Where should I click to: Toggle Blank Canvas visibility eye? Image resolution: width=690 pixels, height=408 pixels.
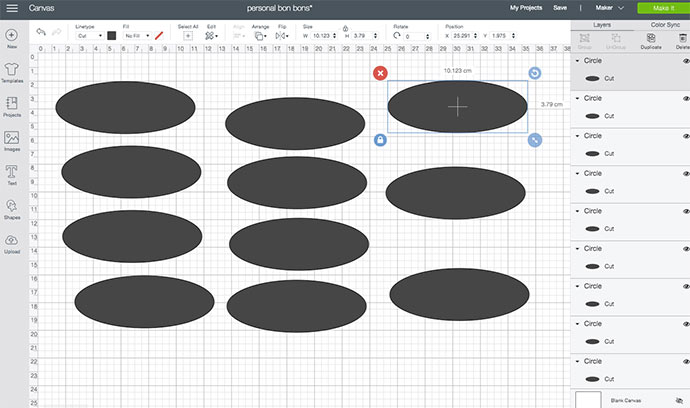pyautogui.click(x=679, y=401)
